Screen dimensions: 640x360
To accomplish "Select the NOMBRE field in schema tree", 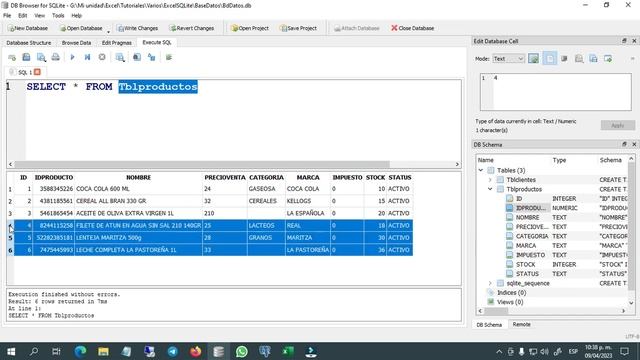I will tap(527, 218).
